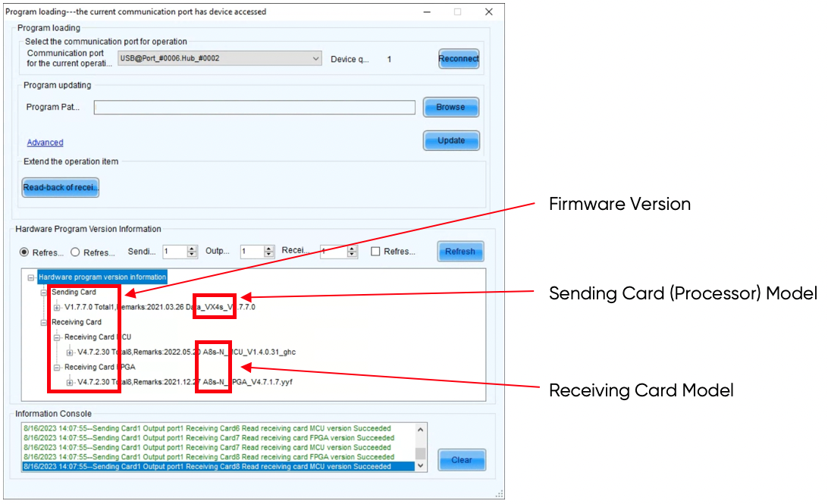
Task: Select the currently checked Refres... radio button
Action: point(24,252)
